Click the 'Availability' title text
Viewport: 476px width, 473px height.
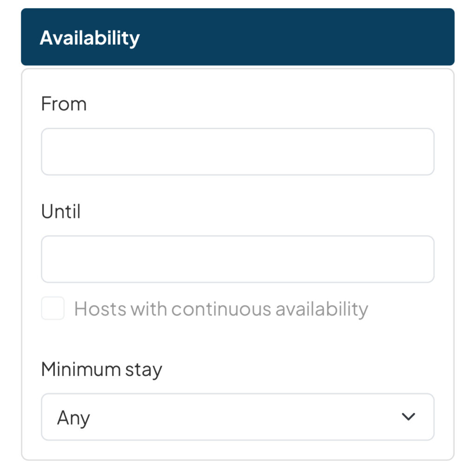pos(90,38)
